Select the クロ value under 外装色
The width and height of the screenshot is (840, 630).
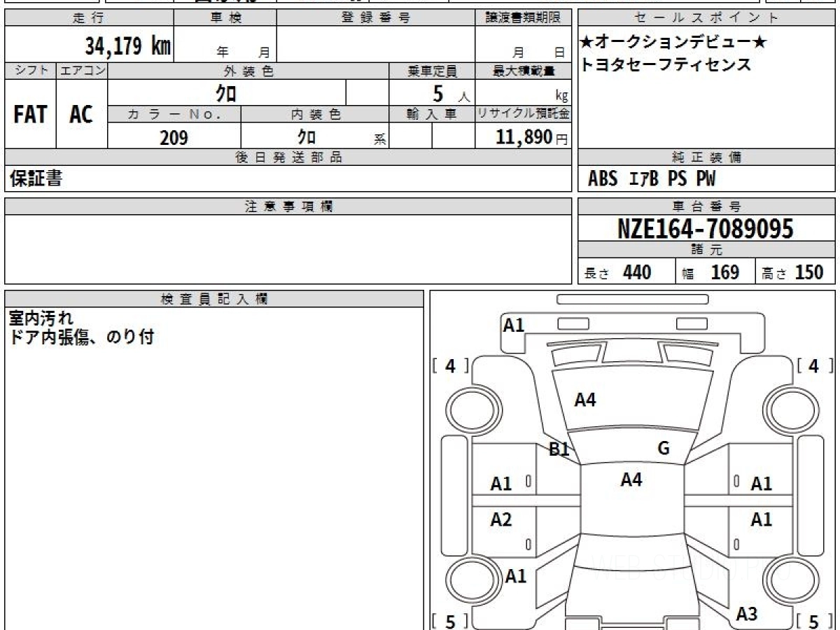226,92
